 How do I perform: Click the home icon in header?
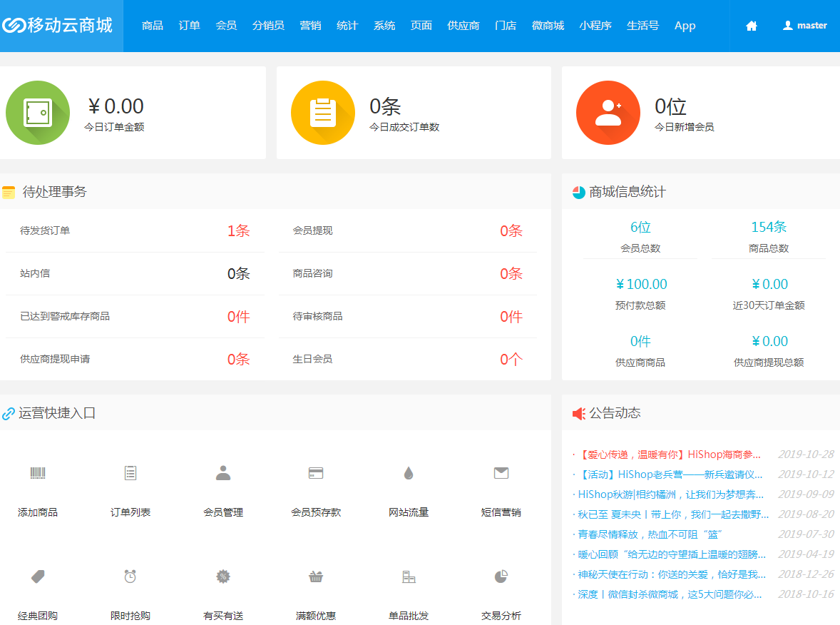pos(751,26)
